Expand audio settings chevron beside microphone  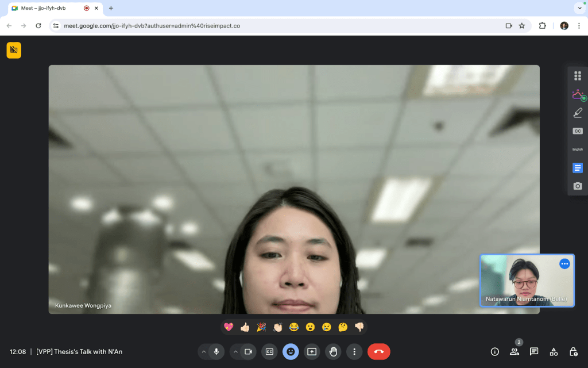pyautogui.click(x=203, y=351)
